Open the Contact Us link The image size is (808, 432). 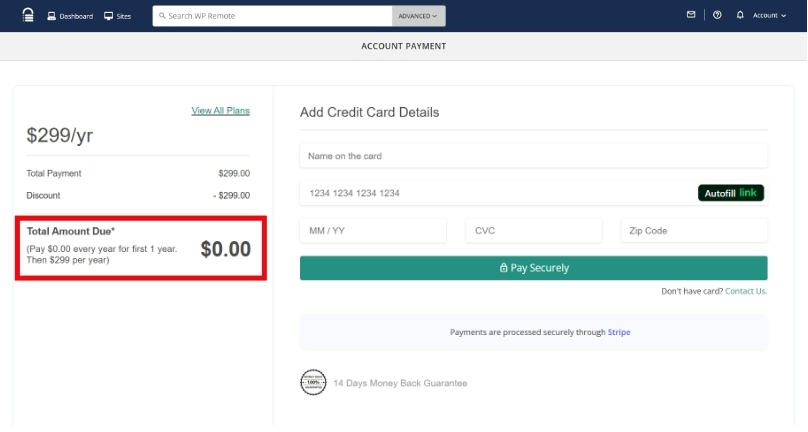pos(746,291)
